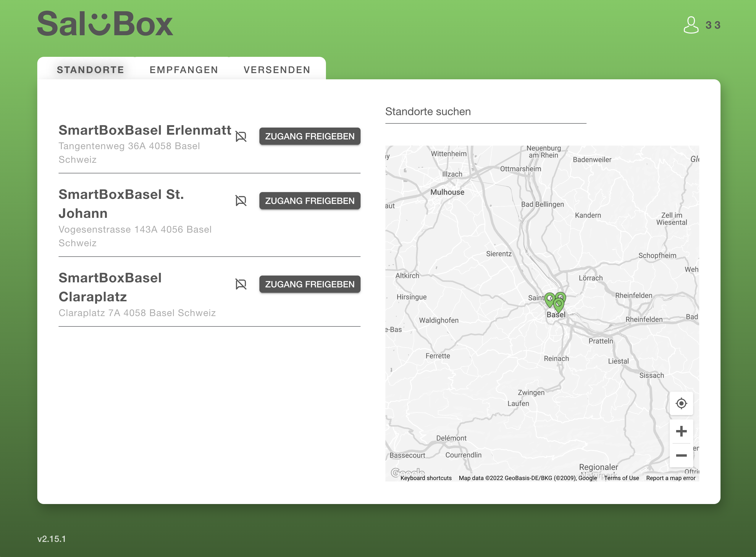Zoom out the map with minus button
This screenshot has width=756, height=557.
[x=681, y=455]
